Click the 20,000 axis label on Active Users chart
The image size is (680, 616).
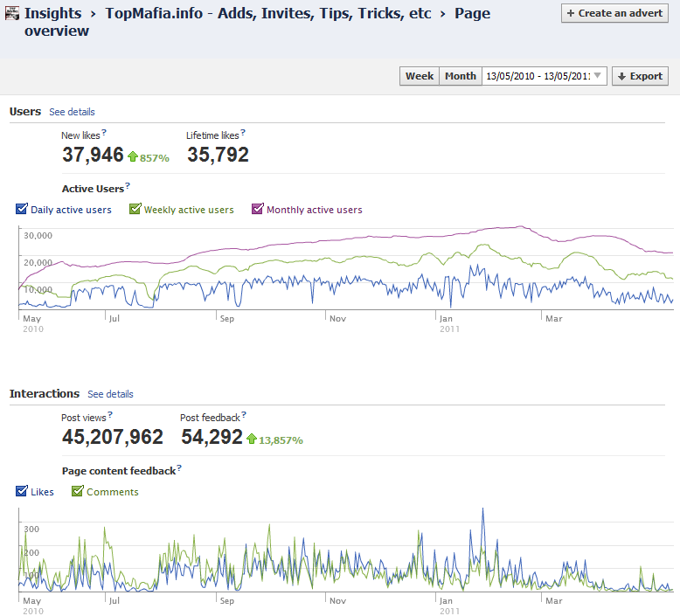pos(38,263)
